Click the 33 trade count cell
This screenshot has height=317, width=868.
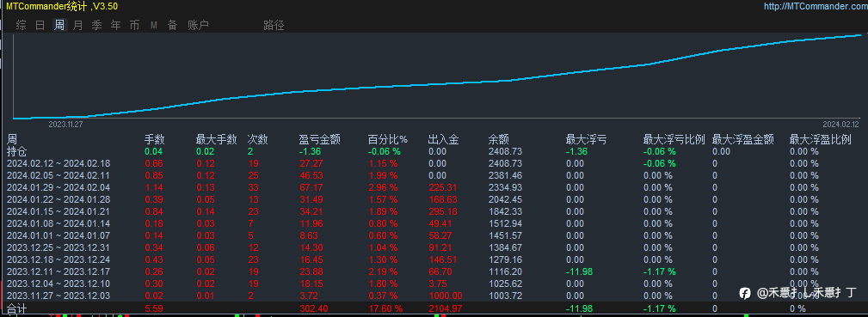pos(252,187)
